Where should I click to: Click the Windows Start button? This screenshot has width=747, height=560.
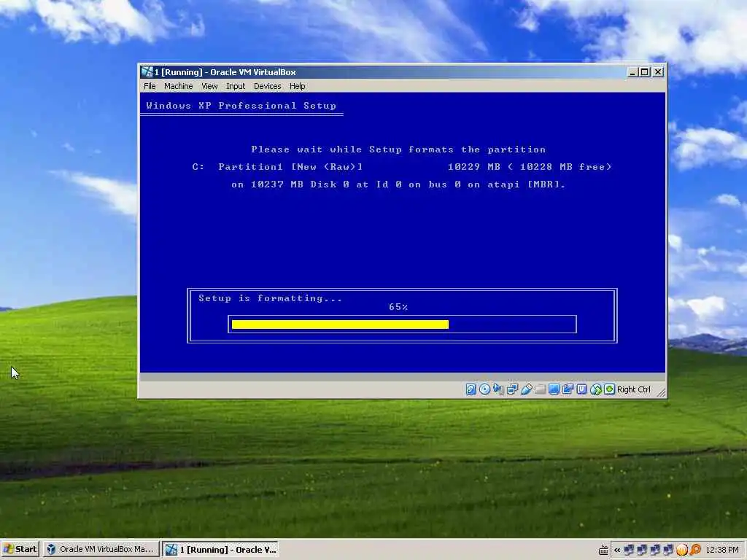click(20, 549)
